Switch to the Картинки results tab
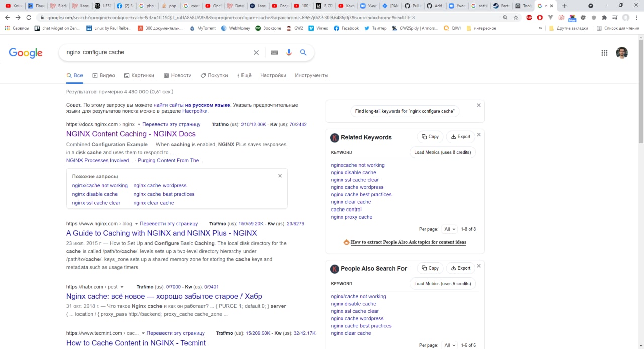The height and width of the screenshot is (349, 644). coord(139,75)
